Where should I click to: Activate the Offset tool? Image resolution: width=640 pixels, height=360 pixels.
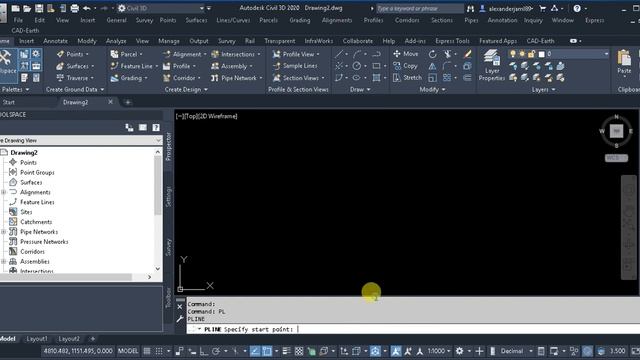tap(468, 78)
